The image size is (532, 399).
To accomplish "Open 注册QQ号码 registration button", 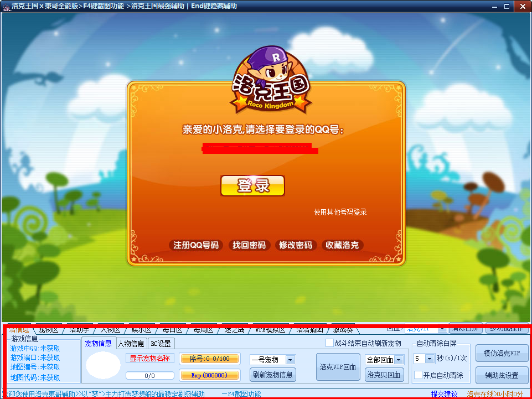I will click(x=196, y=245).
